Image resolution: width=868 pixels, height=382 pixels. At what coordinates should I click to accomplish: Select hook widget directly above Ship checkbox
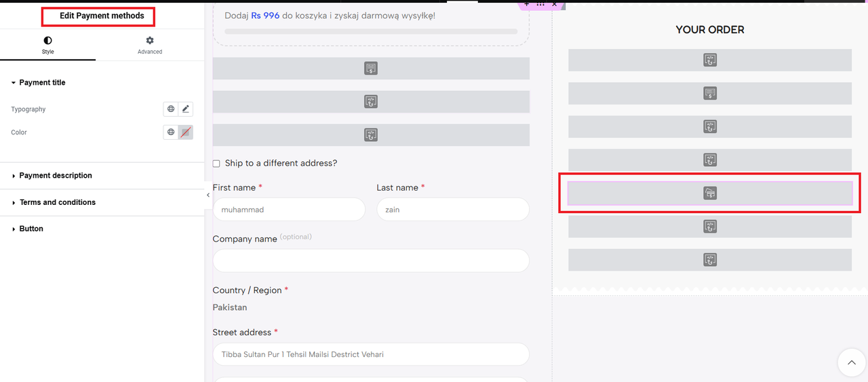point(371,135)
